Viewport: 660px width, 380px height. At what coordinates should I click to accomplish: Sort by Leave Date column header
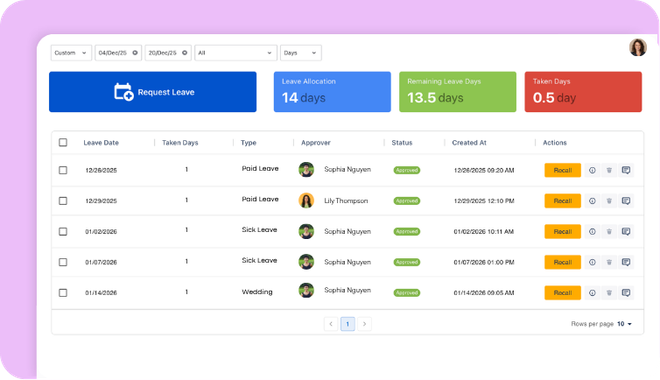(101, 143)
